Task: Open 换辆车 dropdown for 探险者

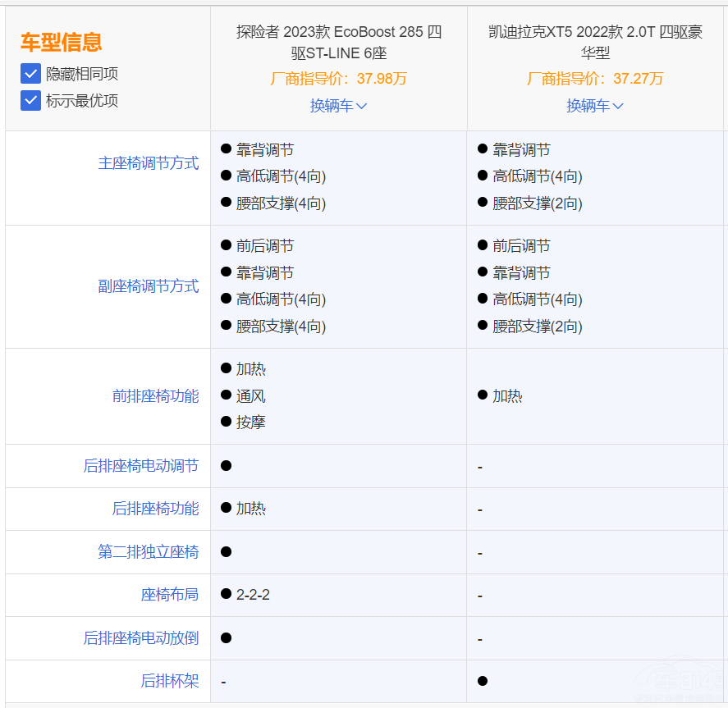Action: click(x=338, y=106)
